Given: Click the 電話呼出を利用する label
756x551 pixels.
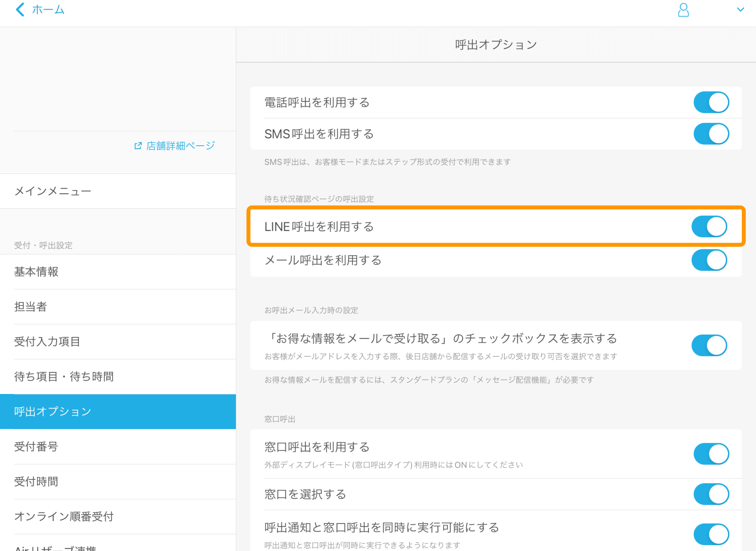Looking at the screenshot, I should point(317,103).
